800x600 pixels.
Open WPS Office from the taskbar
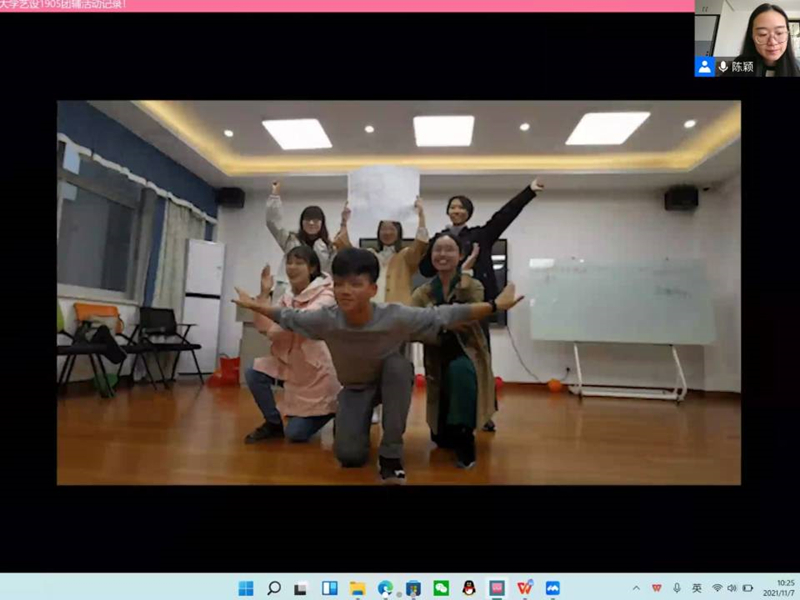(525, 588)
